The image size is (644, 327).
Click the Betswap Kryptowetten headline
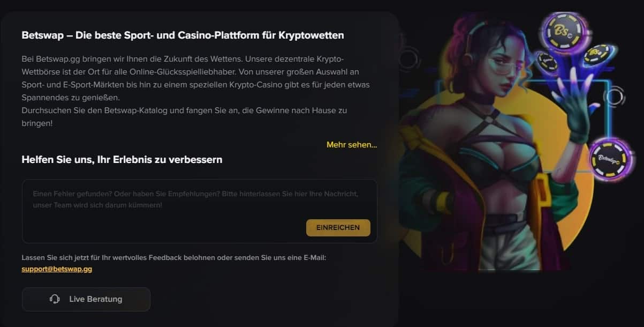pos(183,35)
